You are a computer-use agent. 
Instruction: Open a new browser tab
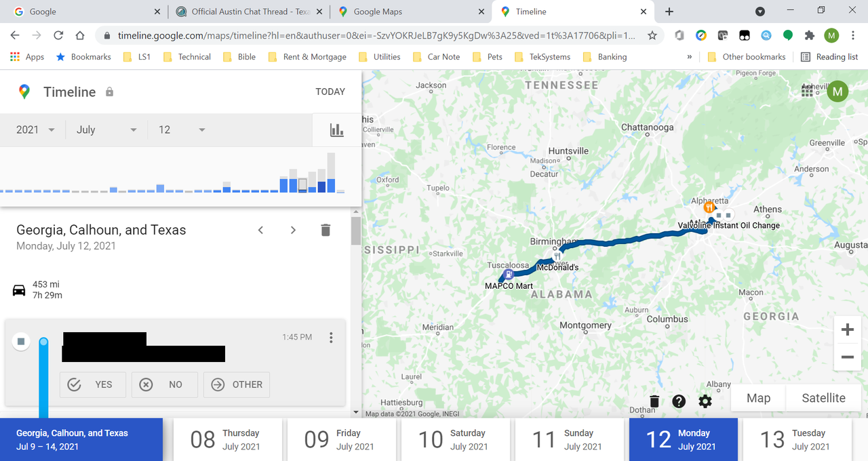click(669, 12)
